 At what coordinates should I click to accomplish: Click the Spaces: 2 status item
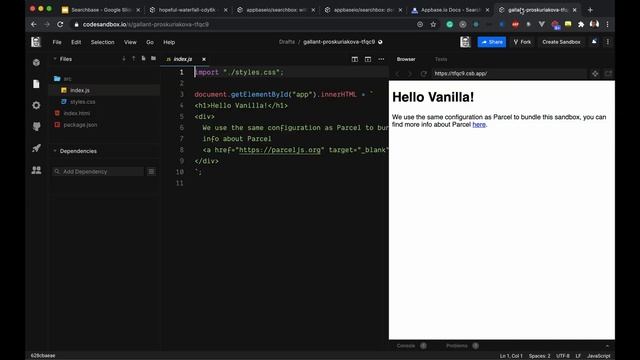click(539, 356)
